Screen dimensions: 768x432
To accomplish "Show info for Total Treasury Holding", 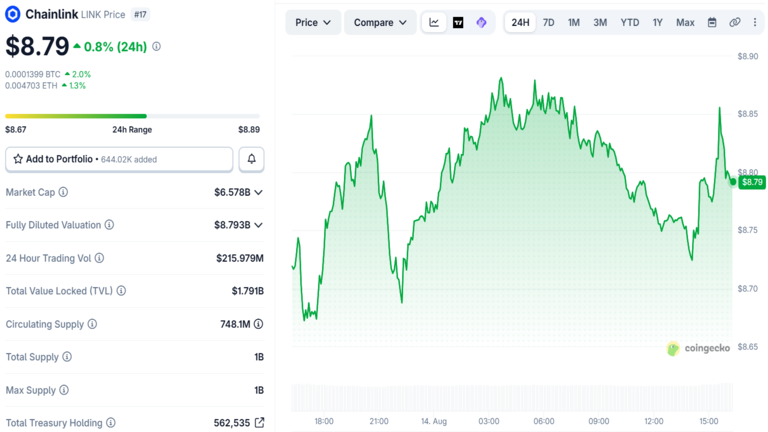I will tap(111, 423).
